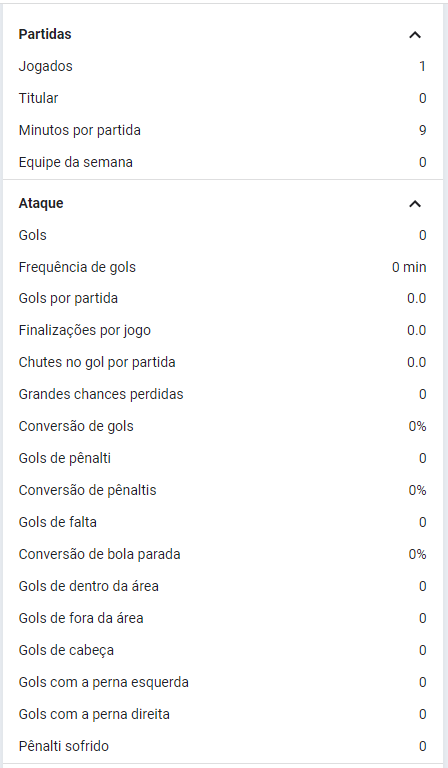
Task: Collapse the Partidas section chevron
Action: click(415, 35)
